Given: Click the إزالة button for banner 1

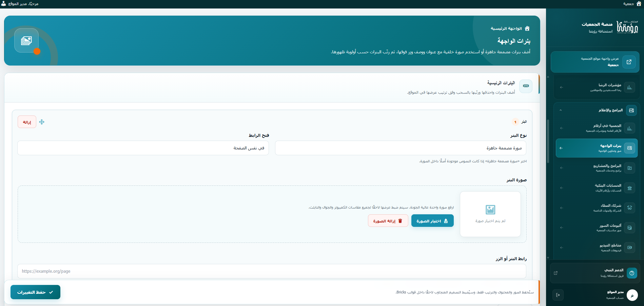Looking at the screenshot, I should (x=27, y=122).
